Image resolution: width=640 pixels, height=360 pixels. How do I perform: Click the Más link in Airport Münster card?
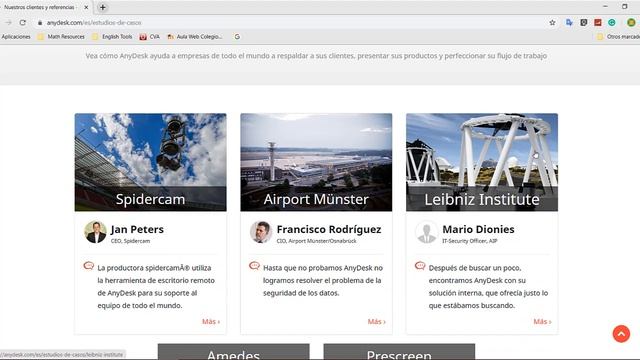coord(377,322)
